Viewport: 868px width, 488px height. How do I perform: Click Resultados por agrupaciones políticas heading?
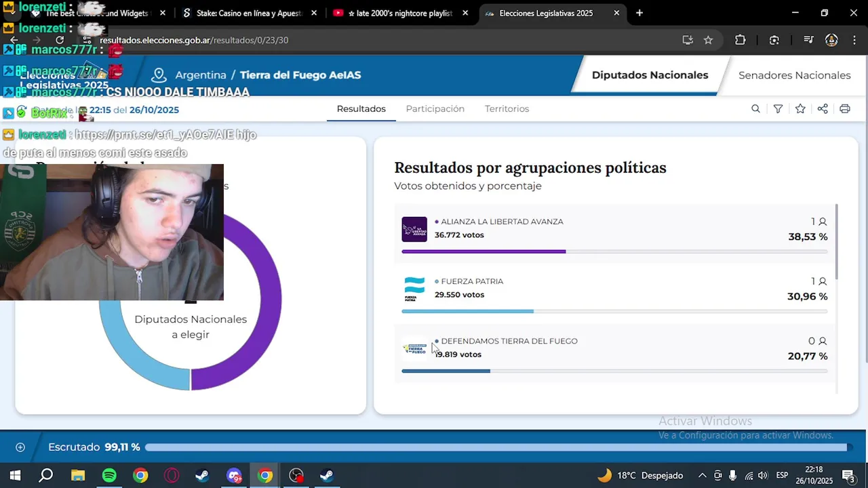point(530,167)
